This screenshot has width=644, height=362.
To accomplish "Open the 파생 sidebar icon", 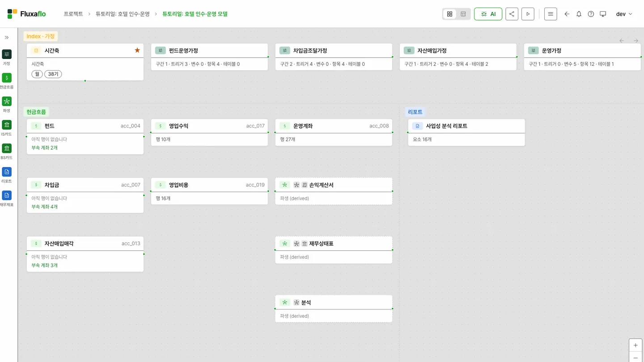I will pos(7,101).
